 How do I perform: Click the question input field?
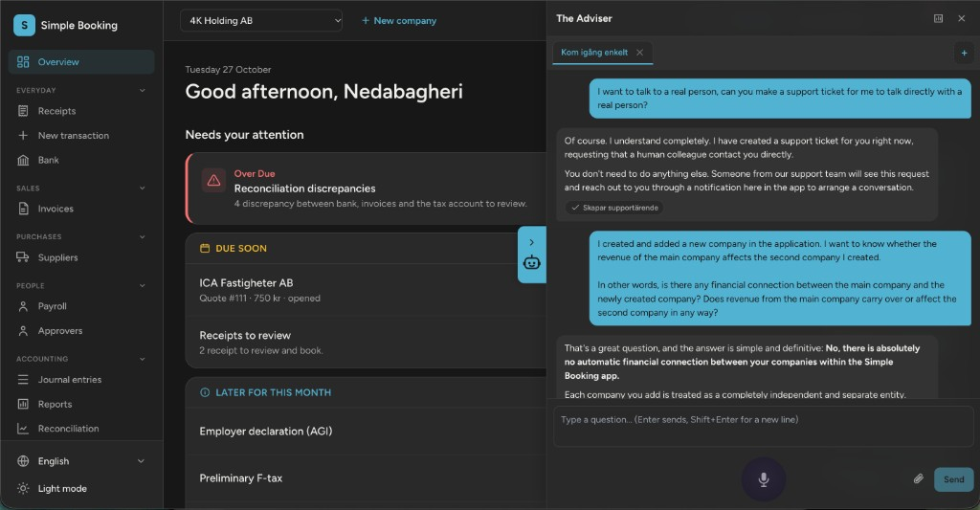pos(763,426)
